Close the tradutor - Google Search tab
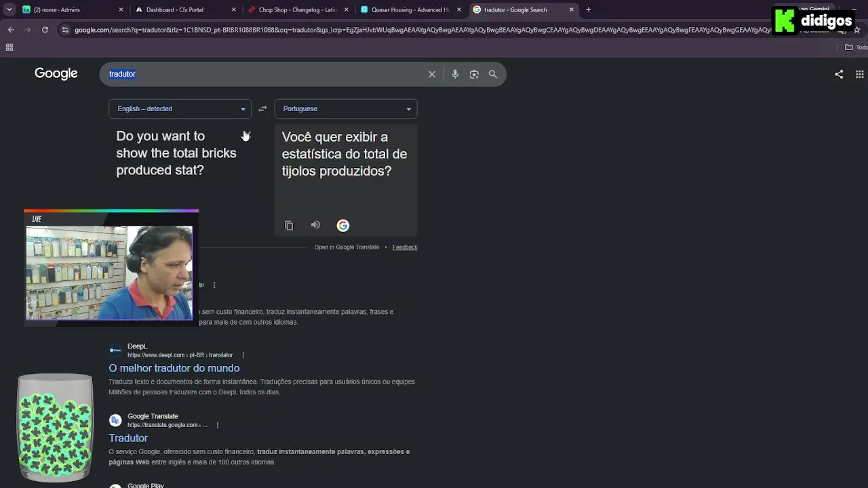The width and height of the screenshot is (868, 488). point(572,9)
